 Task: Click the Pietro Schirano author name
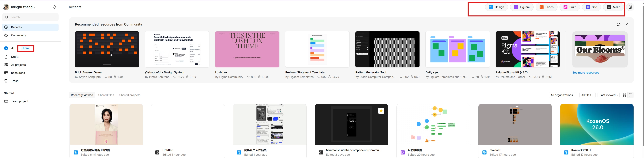tap(159, 77)
